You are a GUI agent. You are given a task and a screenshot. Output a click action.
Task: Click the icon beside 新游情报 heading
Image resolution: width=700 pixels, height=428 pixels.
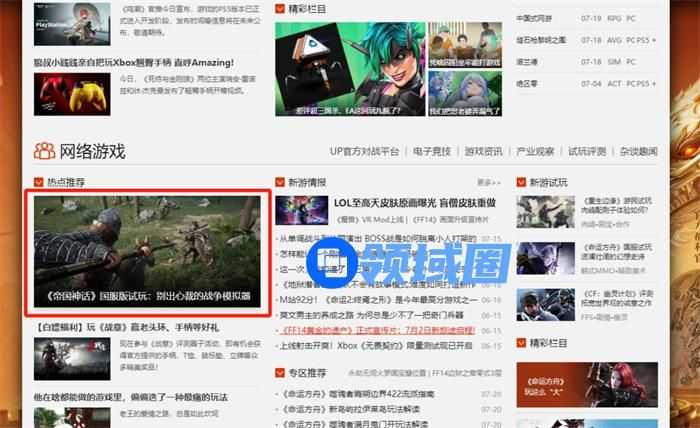280,183
